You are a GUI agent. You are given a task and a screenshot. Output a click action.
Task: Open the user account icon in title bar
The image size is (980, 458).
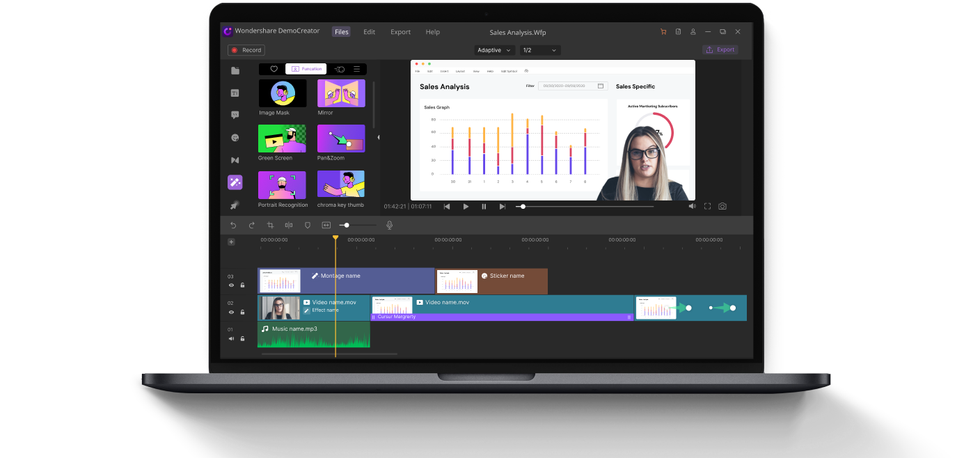click(693, 32)
